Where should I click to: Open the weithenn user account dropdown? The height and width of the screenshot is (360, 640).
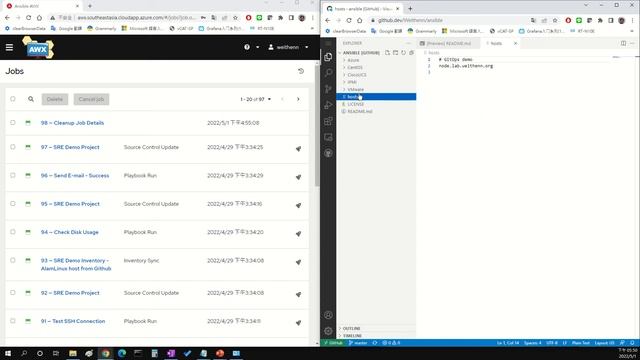pos(288,47)
